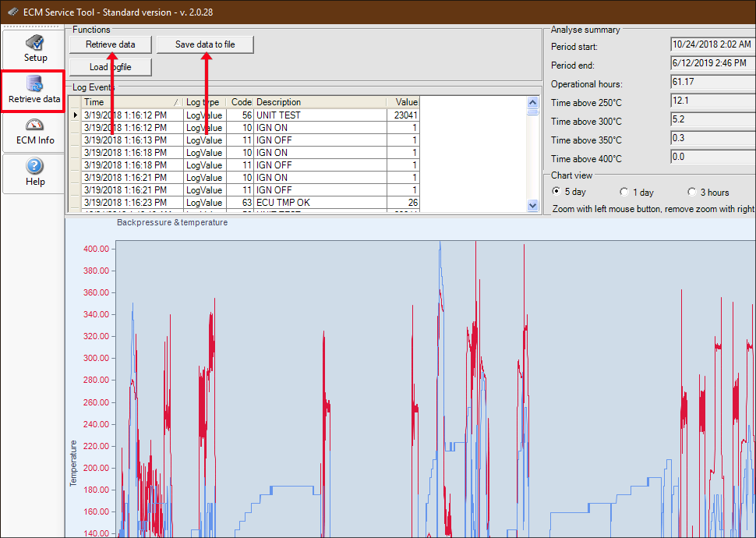756x538 pixels.
Task: Select the 5 day chart view
Action: [556, 192]
